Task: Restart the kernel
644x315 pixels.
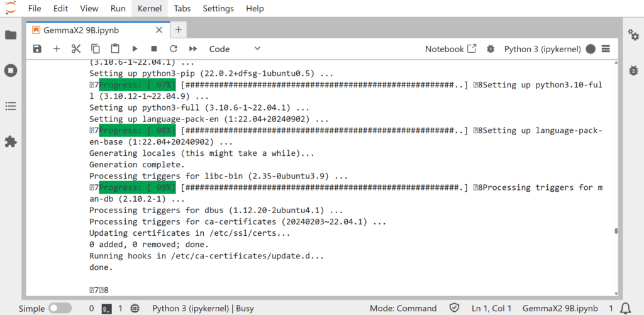Action: click(x=174, y=49)
